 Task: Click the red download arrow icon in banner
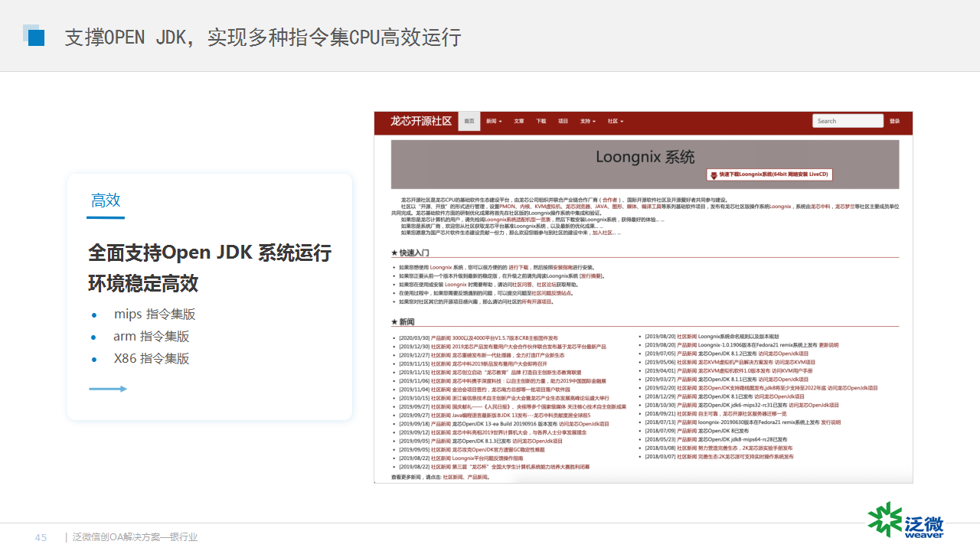(713, 174)
